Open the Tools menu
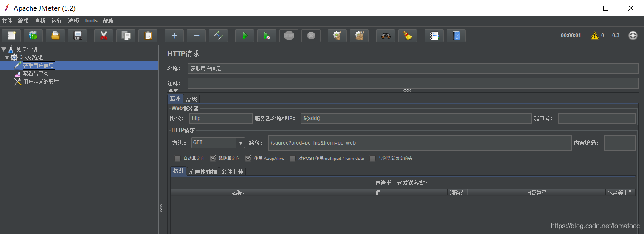644x234 pixels. (91, 21)
